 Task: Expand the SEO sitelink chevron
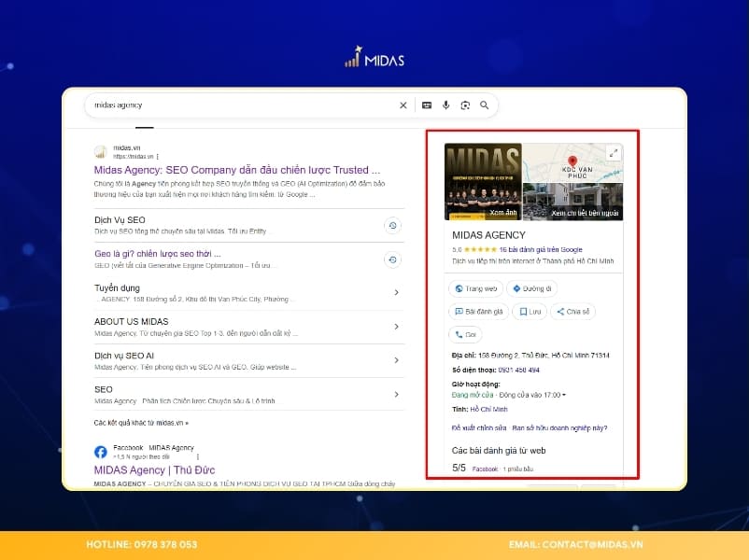pyautogui.click(x=397, y=395)
